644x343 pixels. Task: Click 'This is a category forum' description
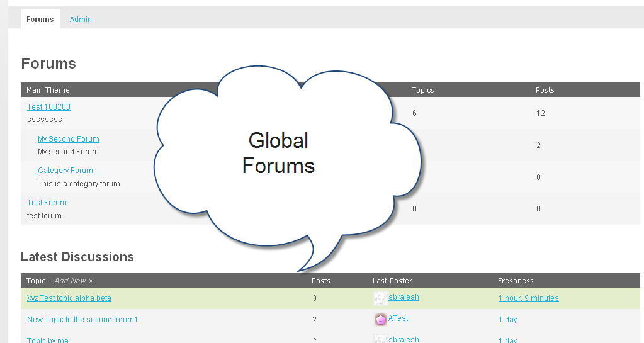pos(79,184)
